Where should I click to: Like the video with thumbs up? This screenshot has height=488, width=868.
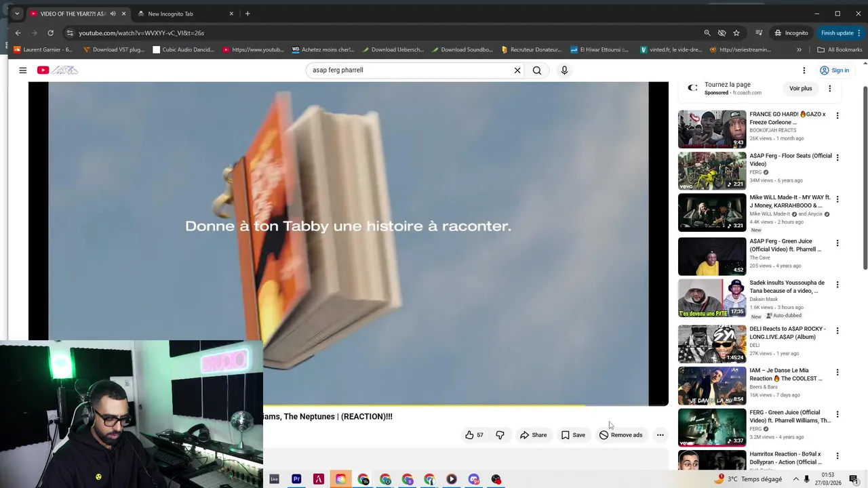pos(475,435)
